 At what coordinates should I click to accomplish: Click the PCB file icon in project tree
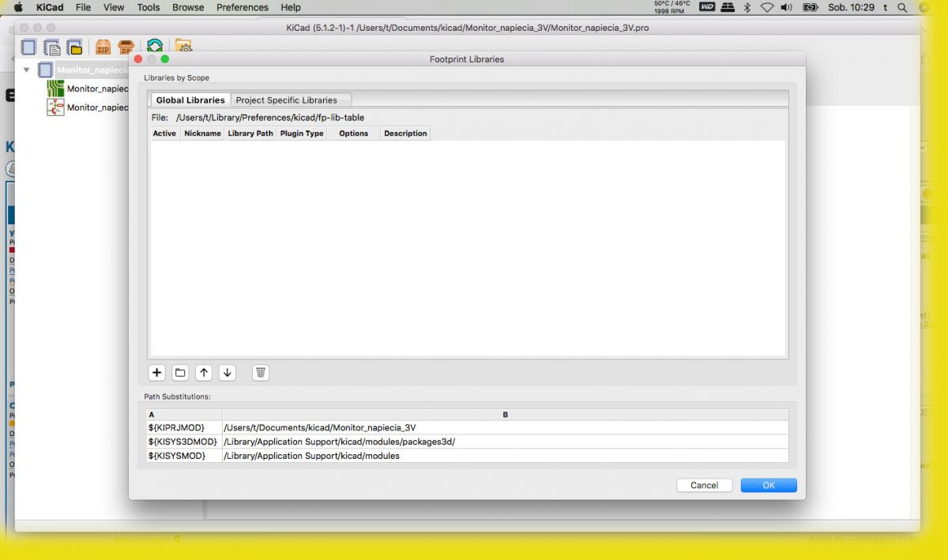(55, 88)
